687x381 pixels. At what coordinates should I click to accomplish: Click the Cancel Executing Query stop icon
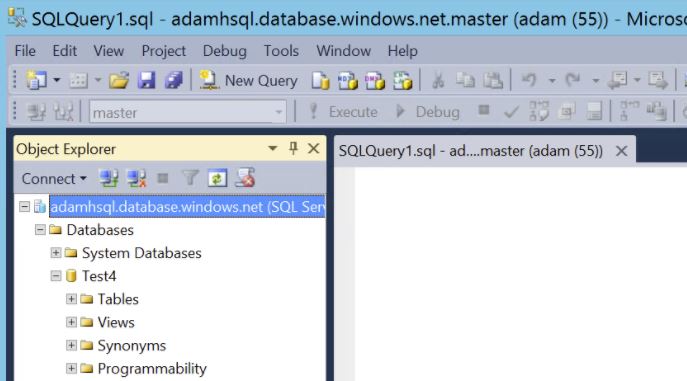click(x=484, y=109)
